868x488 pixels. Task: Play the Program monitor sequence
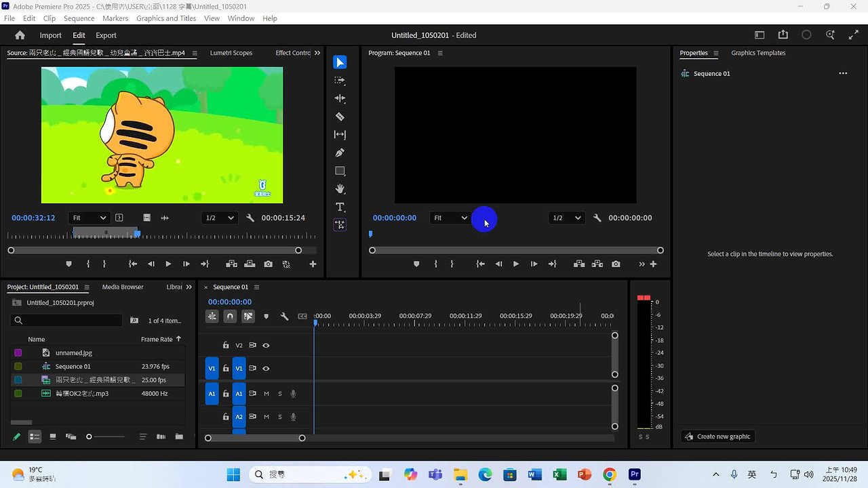pyautogui.click(x=516, y=264)
